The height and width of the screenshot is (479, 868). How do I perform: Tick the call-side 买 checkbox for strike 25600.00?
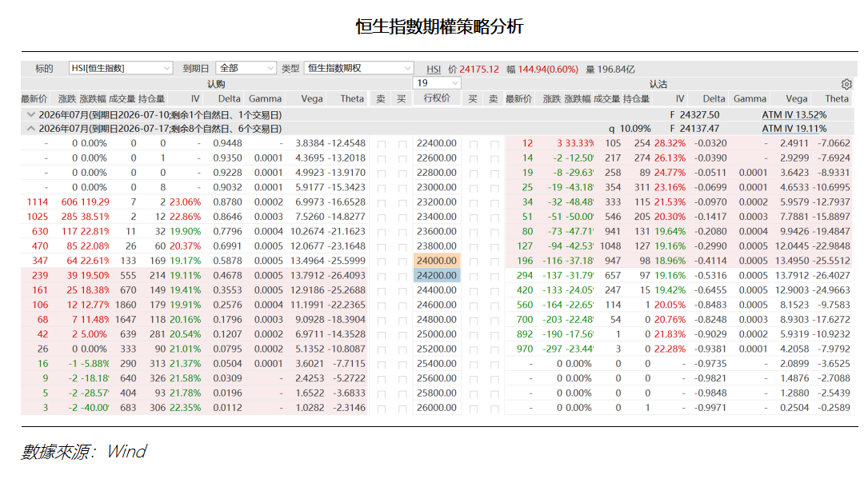pos(402,380)
